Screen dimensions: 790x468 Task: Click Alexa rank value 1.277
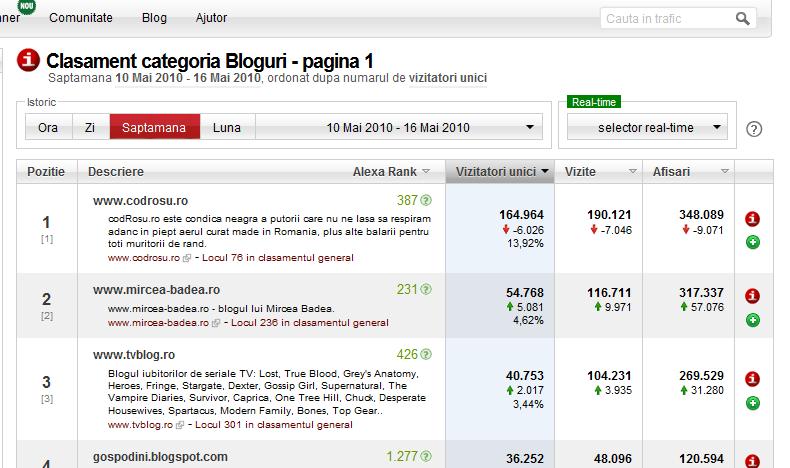[x=402, y=456]
